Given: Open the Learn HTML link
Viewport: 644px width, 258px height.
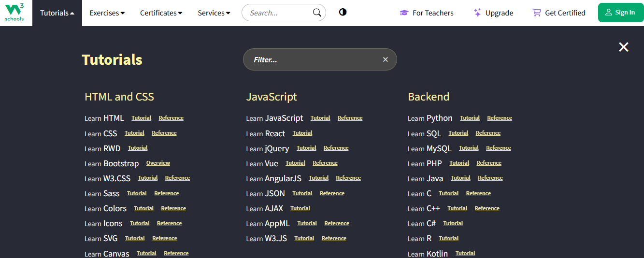Looking at the screenshot, I should click(x=104, y=118).
